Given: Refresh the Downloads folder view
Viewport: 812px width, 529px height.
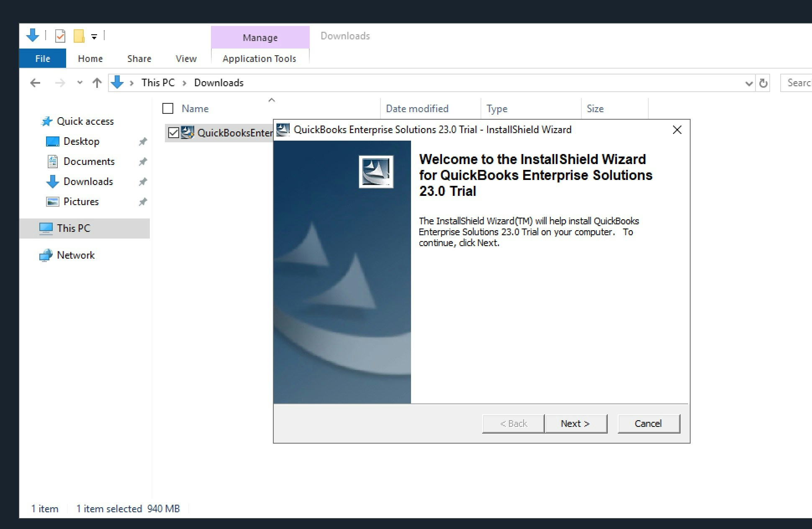Looking at the screenshot, I should click(763, 83).
